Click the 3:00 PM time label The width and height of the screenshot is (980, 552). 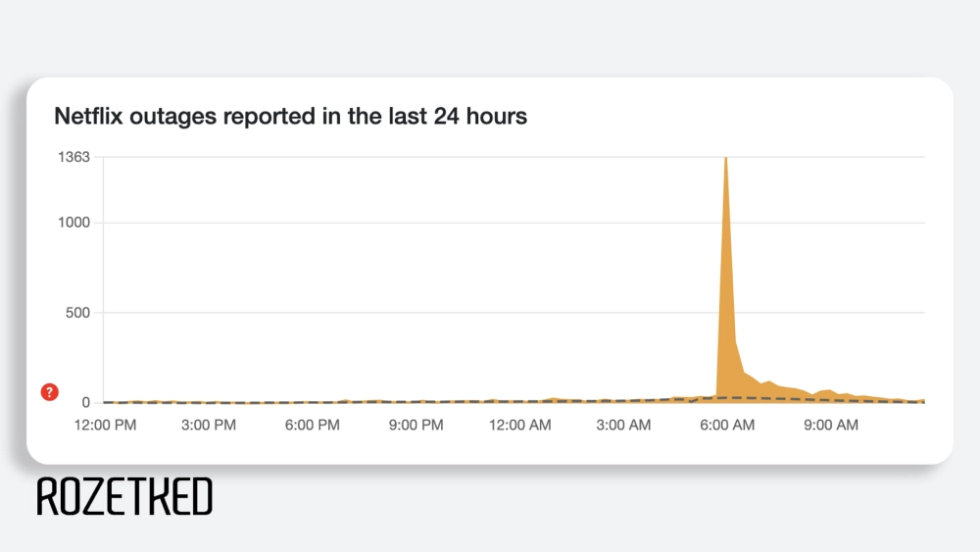coord(209,426)
